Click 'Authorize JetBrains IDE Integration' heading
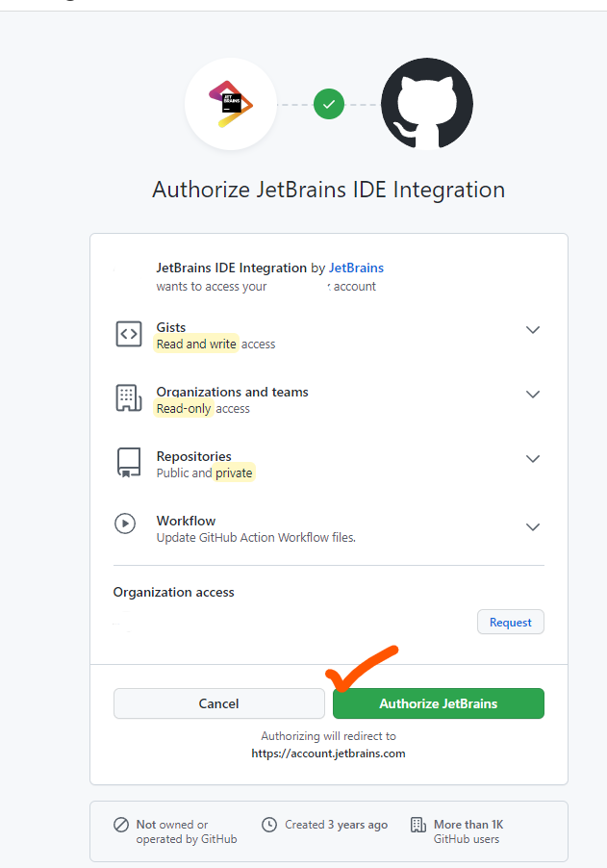This screenshot has height=868, width=607. point(329,190)
